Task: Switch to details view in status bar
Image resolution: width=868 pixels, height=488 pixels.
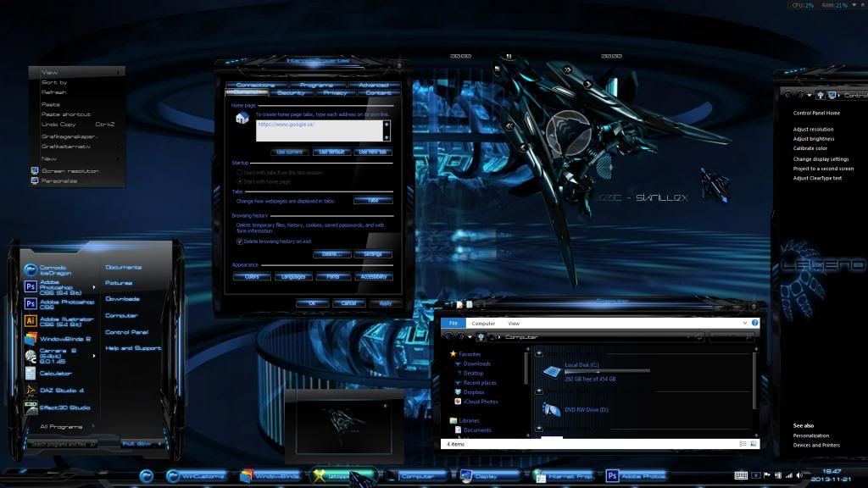Action: point(743,444)
